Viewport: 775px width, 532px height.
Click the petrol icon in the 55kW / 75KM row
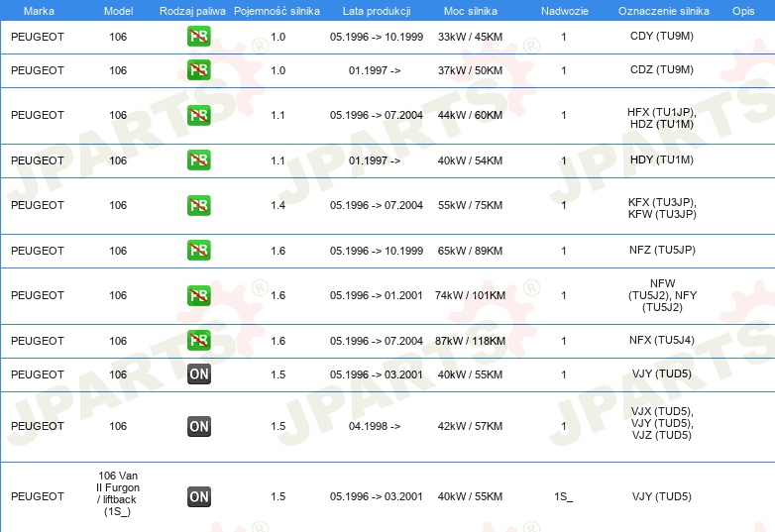[198, 205]
